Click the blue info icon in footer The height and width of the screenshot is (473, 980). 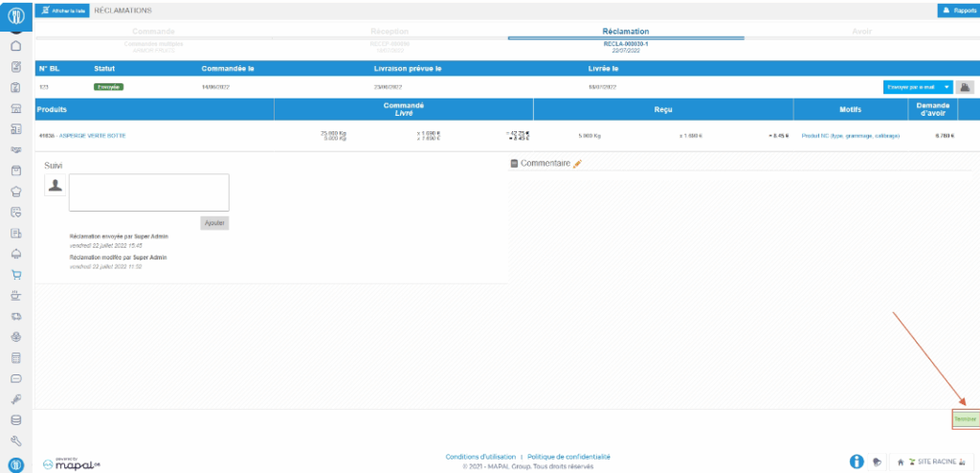click(857, 462)
